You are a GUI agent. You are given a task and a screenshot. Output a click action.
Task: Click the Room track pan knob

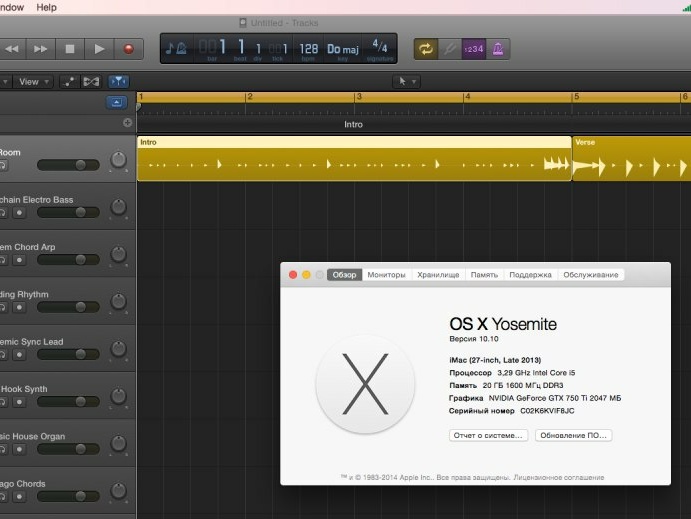tap(119, 160)
